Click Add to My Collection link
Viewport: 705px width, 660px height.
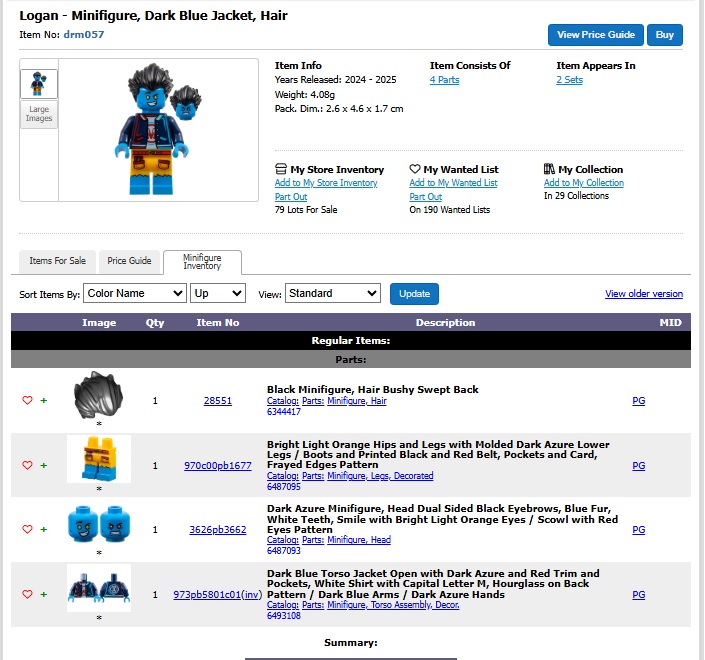tap(584, 183)
